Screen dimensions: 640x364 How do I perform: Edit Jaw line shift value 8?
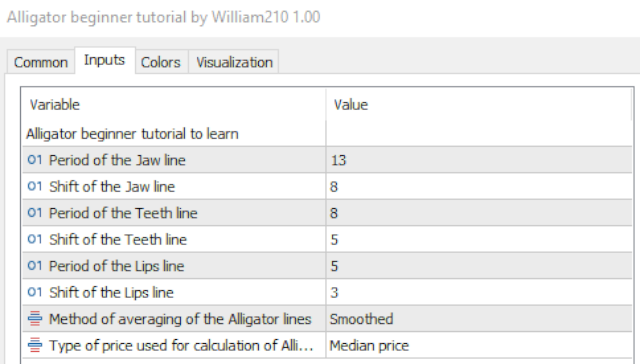tap(479, 186)
